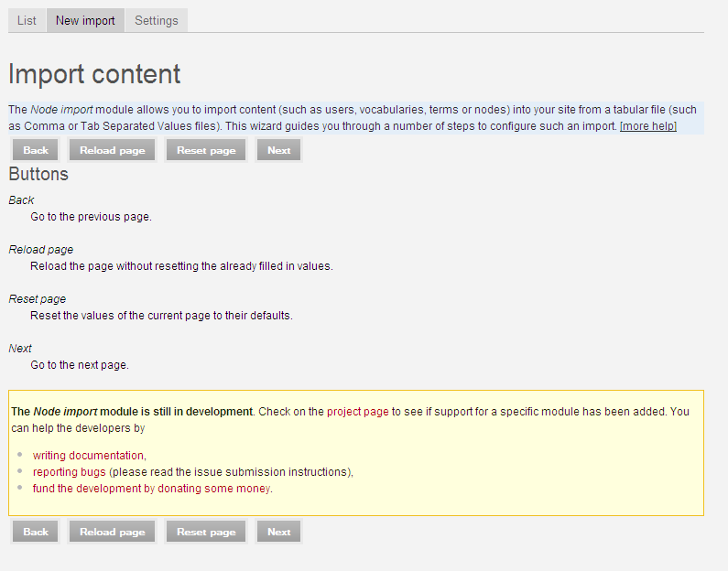Go to the Settings tab
Screen dimensions: 728x571
coord(157,20)
